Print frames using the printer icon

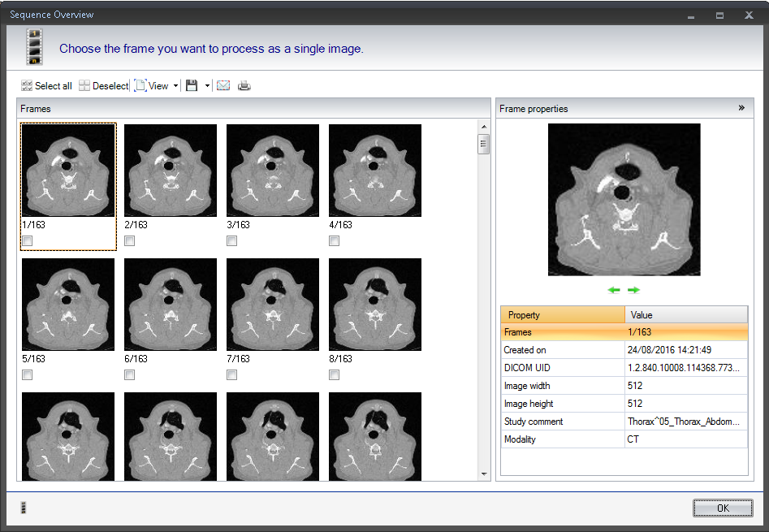point(244,86)
